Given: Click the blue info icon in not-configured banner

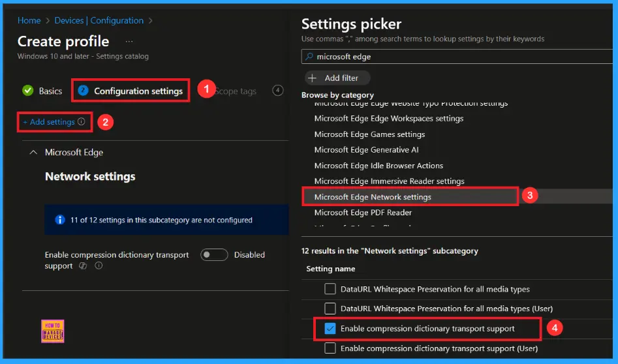Looking at the screenshot, I should coord(60,220).
